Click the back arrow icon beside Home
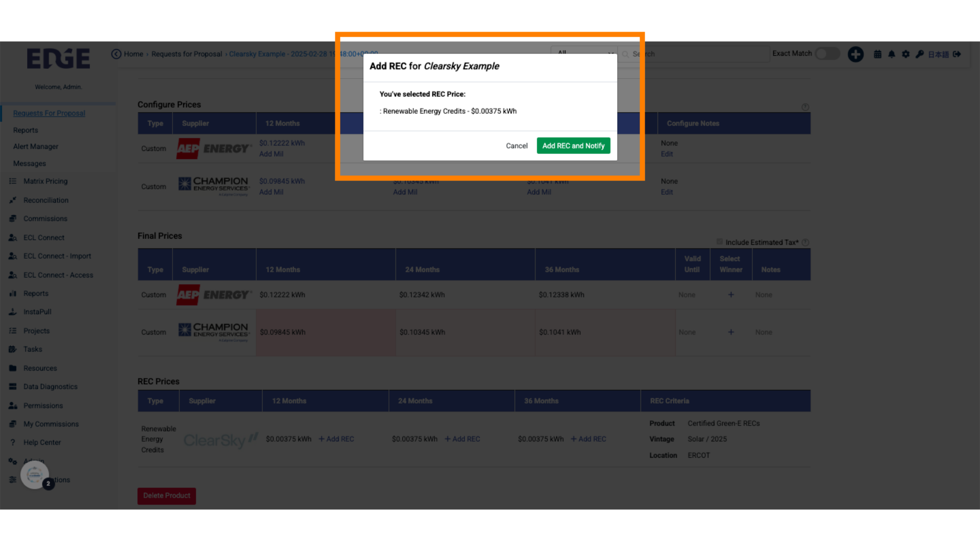 (116, 54)
